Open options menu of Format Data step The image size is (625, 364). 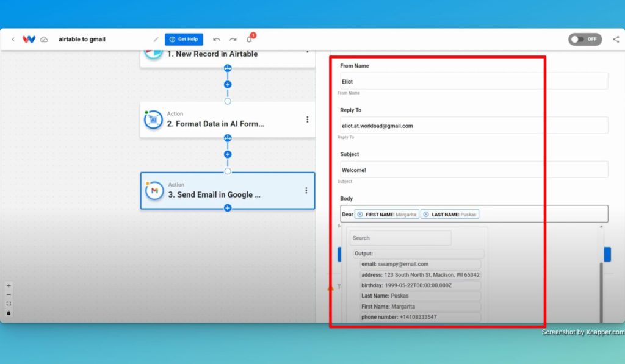tap(308, 120)
